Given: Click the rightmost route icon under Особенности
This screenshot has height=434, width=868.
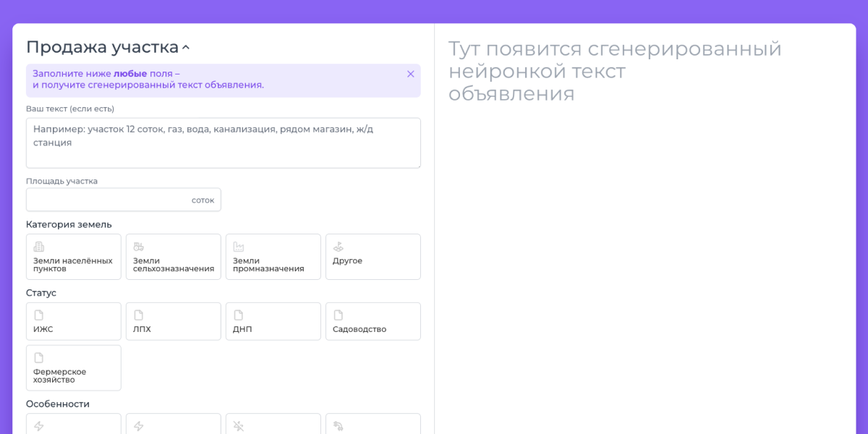Looking at the screenshot, I should coord(339,426).
